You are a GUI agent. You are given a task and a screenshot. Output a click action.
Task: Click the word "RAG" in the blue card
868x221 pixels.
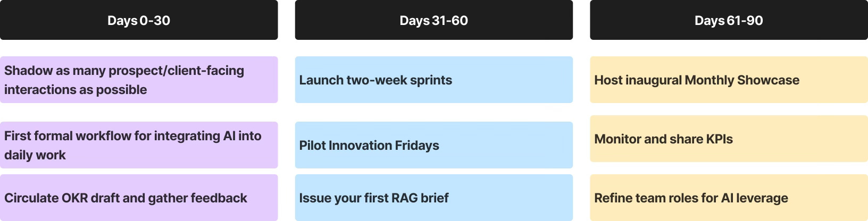point(405,198)
